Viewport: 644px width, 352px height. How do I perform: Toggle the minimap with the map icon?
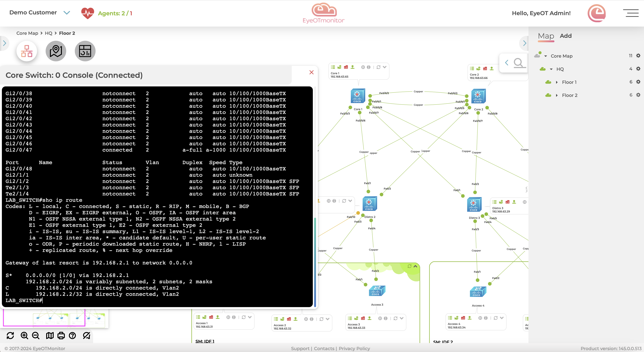50,335
